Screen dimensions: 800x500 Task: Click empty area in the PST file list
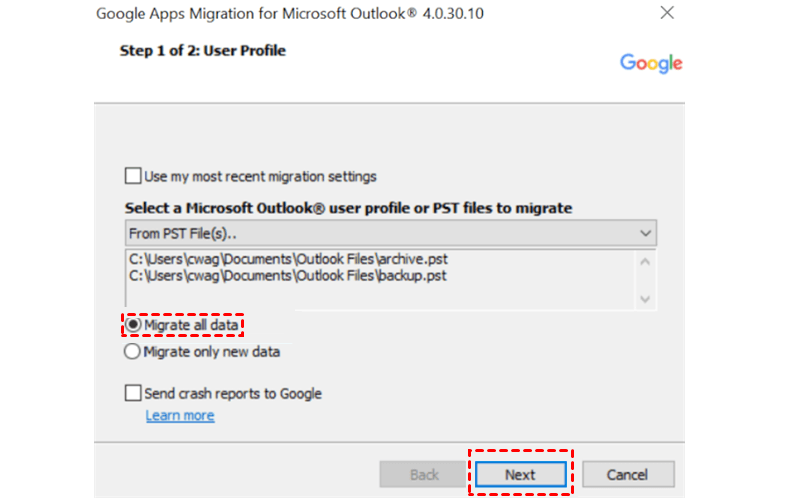coord(380,295)
